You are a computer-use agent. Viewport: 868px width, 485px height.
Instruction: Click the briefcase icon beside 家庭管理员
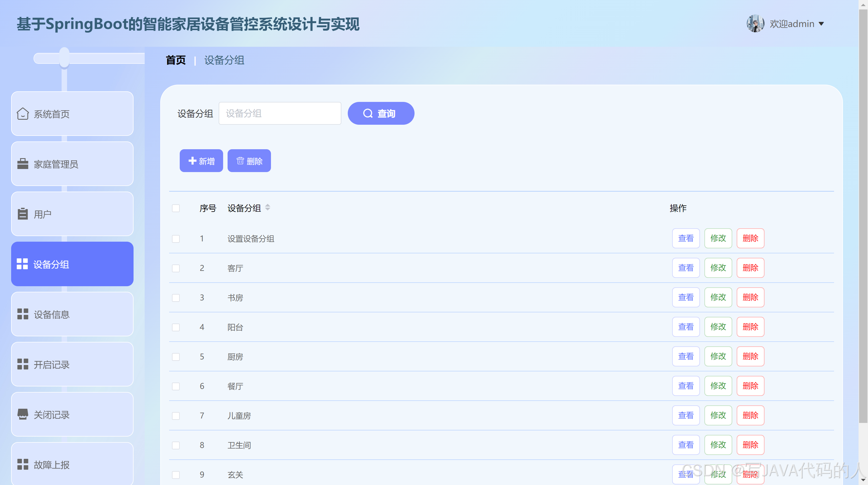coord(23,164)
